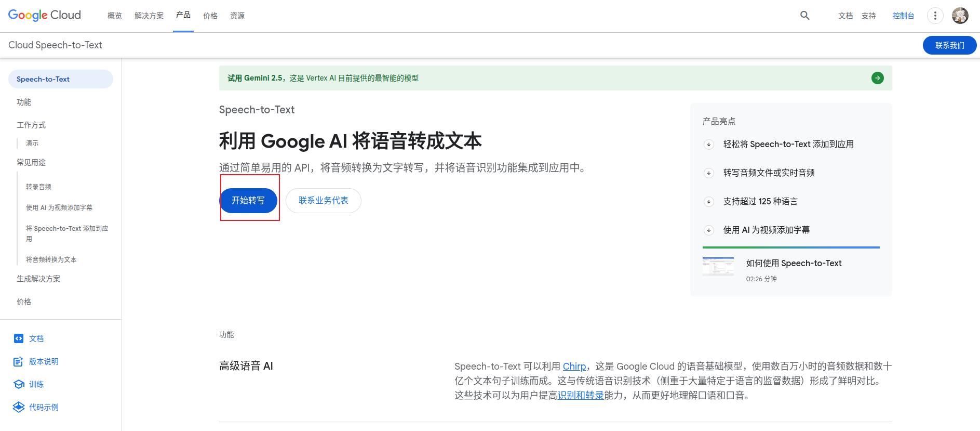This screenshot has width=980, height=431.
Task: Select 转录音频 in sidebar tree
Action: coord(38,187)
